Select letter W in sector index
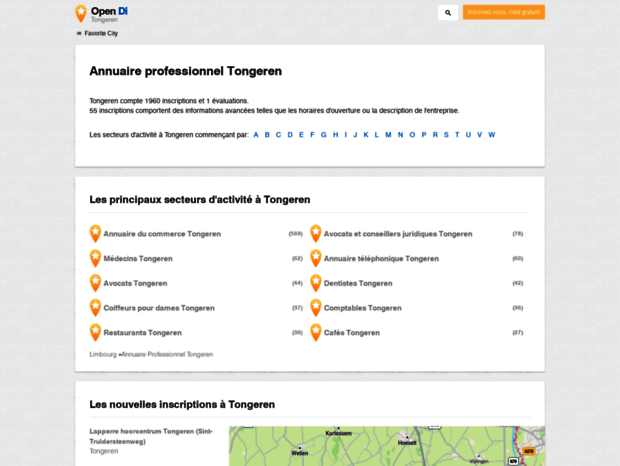This screenshot has height=466, width=620. [491, 135]
